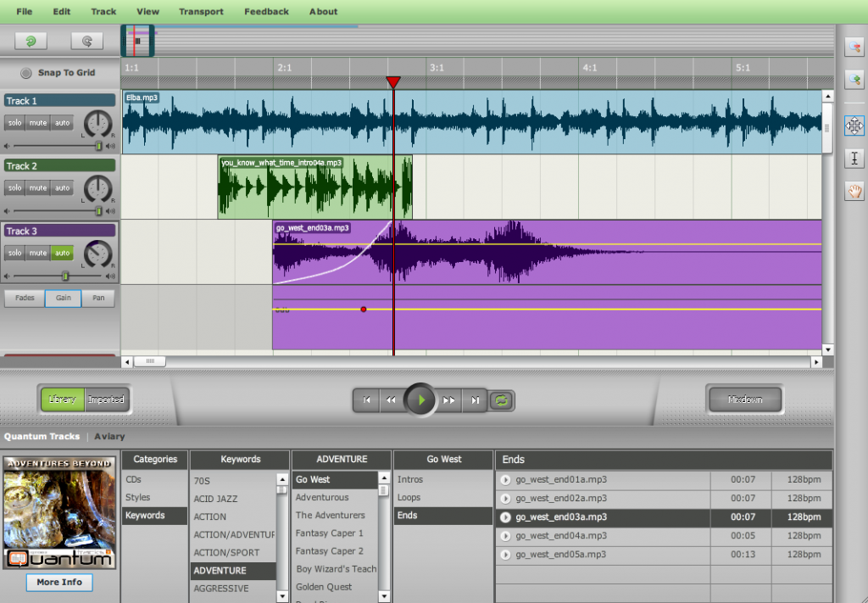Click Keywords list scroll down arrow

pos(281,596)
